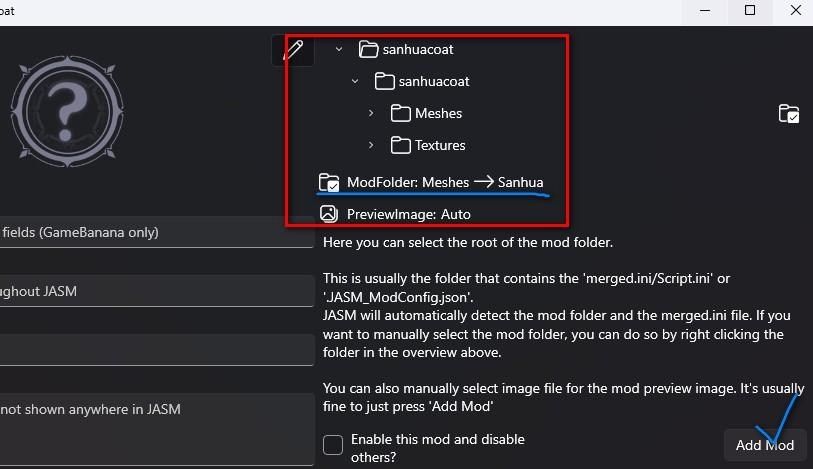
Task: Enable this mod and disable others checkbox
Action: point(333,445)
